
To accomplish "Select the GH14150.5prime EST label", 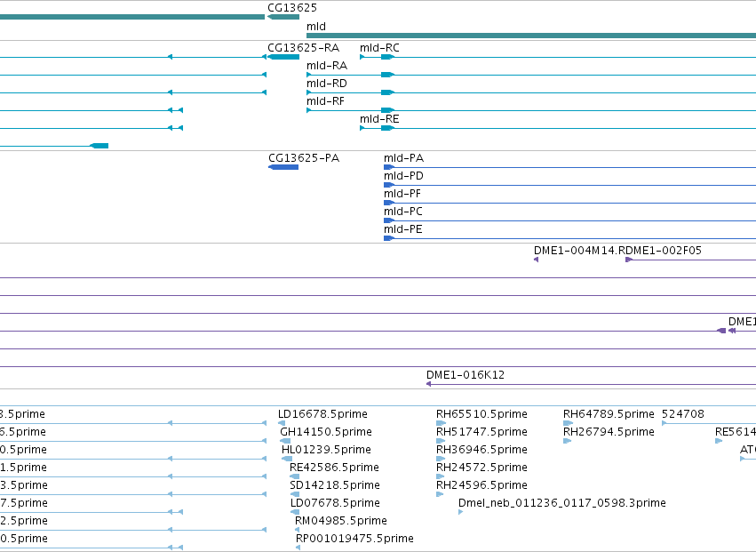I will 326,432.
